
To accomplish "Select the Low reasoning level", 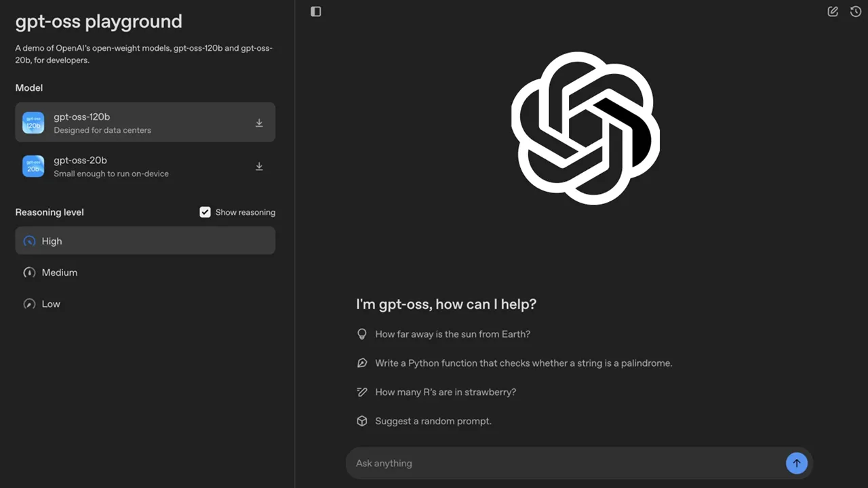I will (x=51, y=304).
